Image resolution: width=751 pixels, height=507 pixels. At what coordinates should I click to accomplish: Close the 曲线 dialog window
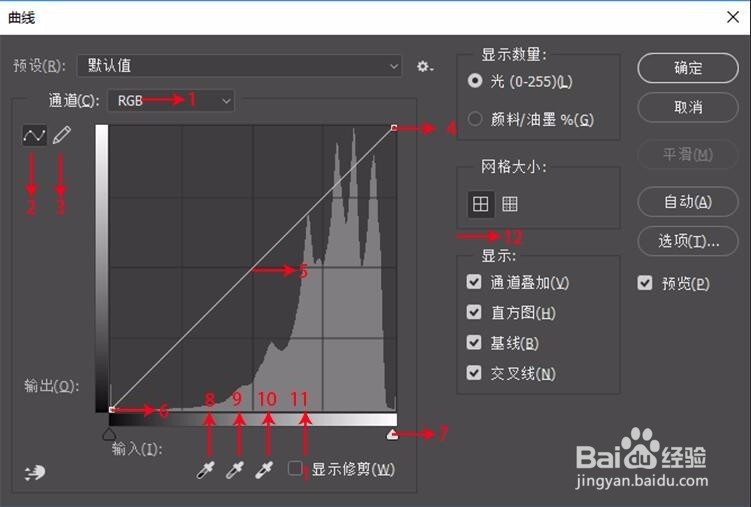pyautogui.click(x=733, y=17)
